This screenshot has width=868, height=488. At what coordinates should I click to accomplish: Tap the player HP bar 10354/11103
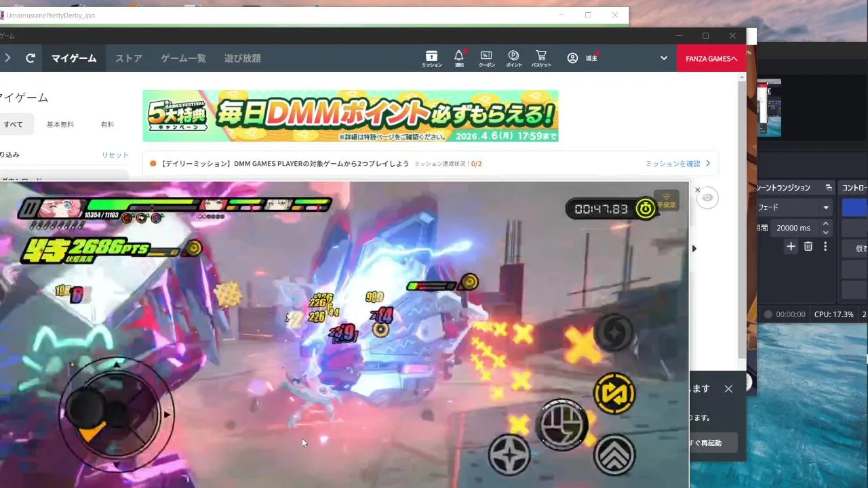coord(141,206)
